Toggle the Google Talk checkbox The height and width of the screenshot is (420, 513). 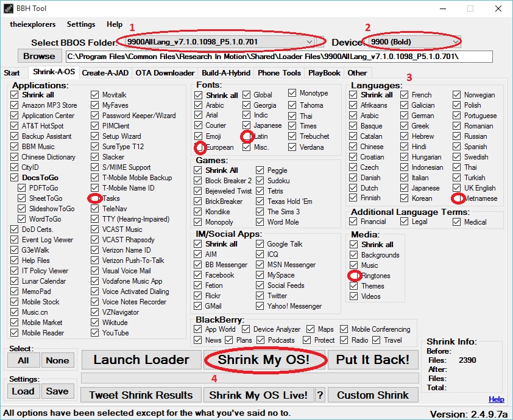click(x=260, y=244)
